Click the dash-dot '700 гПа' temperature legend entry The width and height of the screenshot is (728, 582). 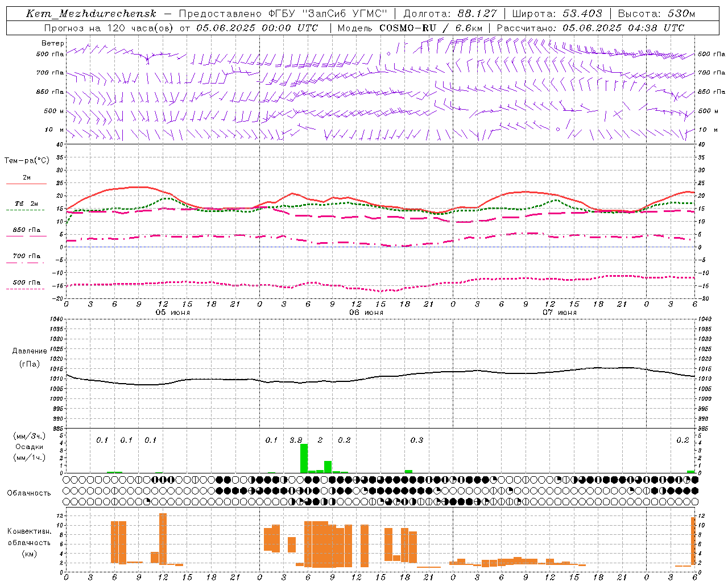tap(26, 256)
